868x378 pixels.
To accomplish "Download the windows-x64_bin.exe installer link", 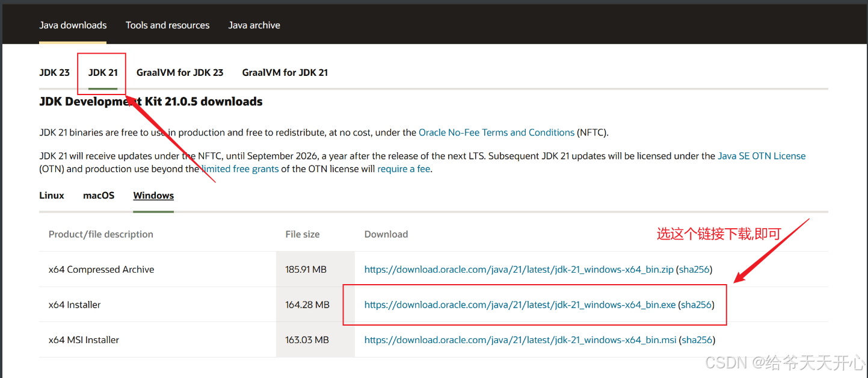I will tap(520, 305).
